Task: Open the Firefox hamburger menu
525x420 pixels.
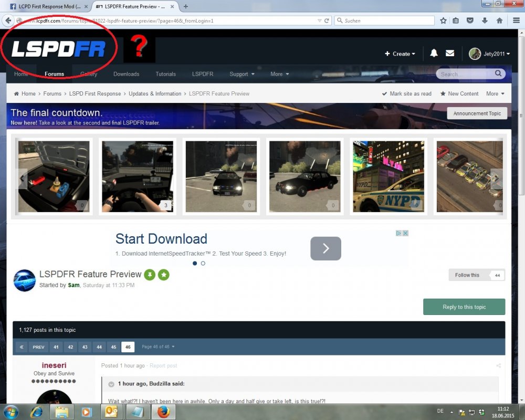Action: (516, 21)
